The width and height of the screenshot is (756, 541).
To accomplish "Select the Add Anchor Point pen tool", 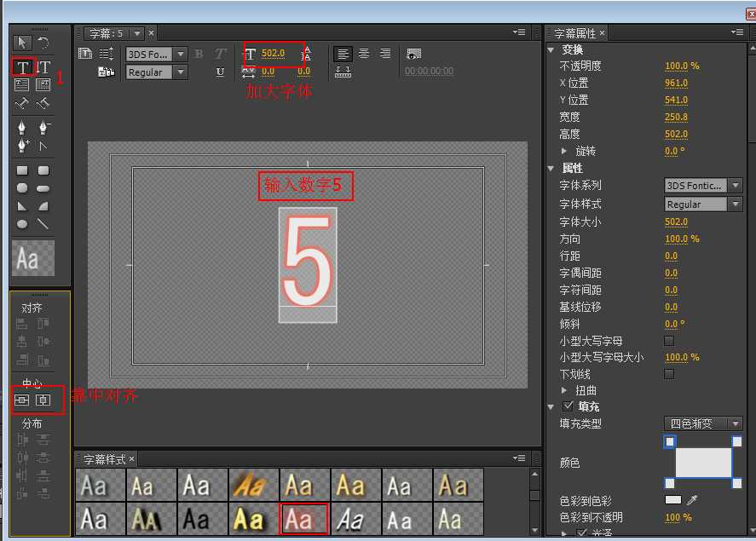I will click(23, 146).
